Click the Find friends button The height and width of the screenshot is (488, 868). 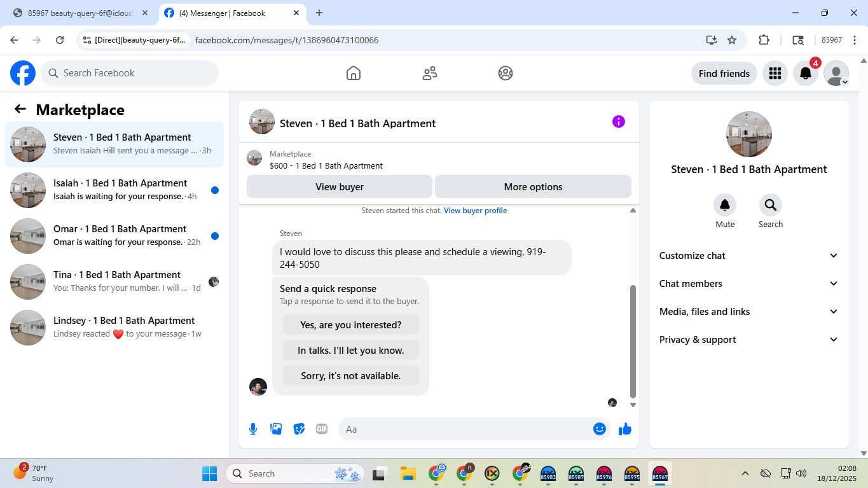click(724, 73)
